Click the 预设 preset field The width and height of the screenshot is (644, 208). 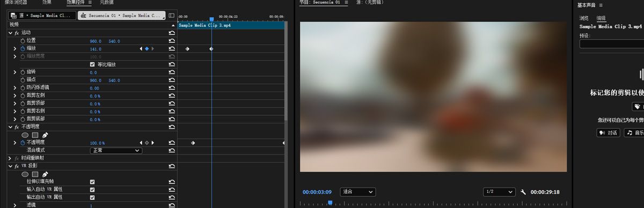click(612, 44)
